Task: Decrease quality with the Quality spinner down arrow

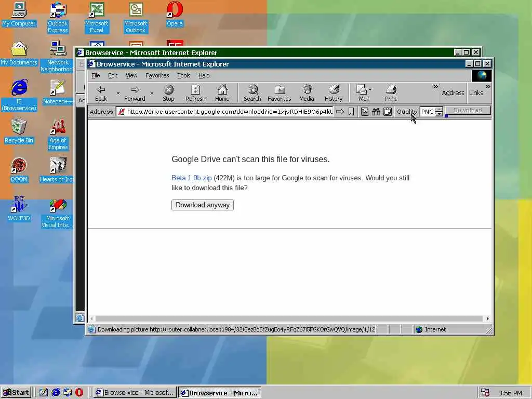Action: (440, 114)
